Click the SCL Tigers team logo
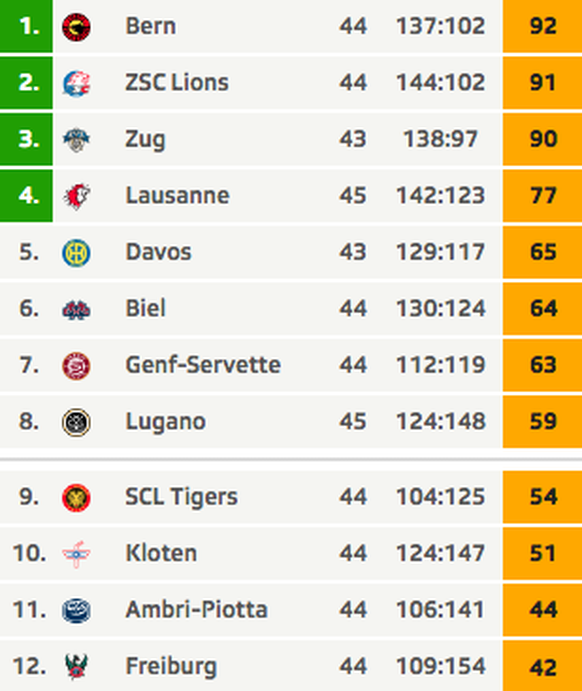Screen dimensions: 582x691 [76, 498]
